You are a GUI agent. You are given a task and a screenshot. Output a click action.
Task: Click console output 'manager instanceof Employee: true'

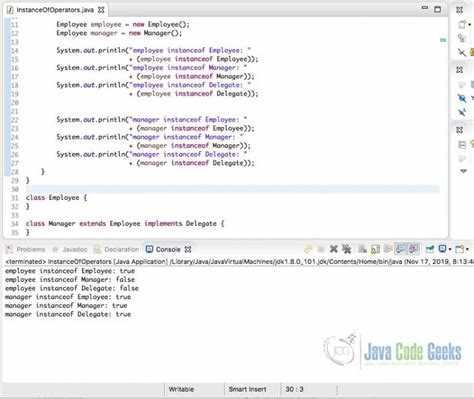point(68,297)
